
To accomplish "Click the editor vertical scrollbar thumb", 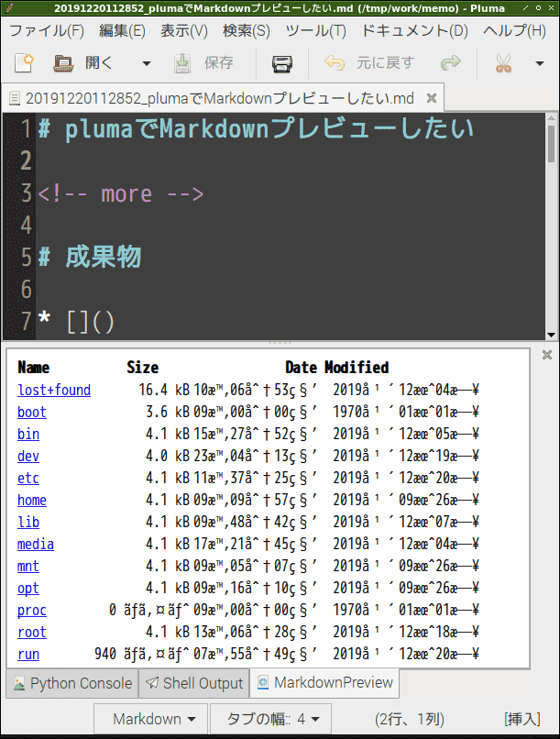I will tap(551, 143).
